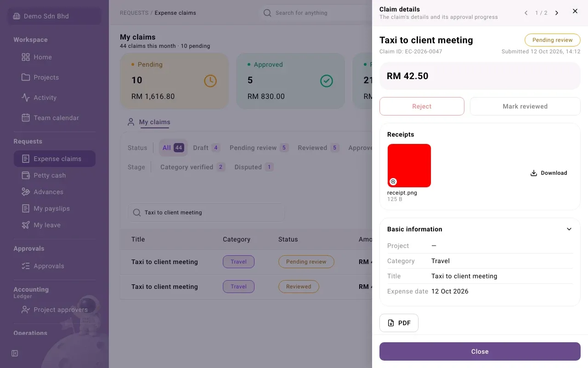The height and width of the screenshot is (368, 588).
Task: Sort table by Category column header
Action: tap(237, 239)
